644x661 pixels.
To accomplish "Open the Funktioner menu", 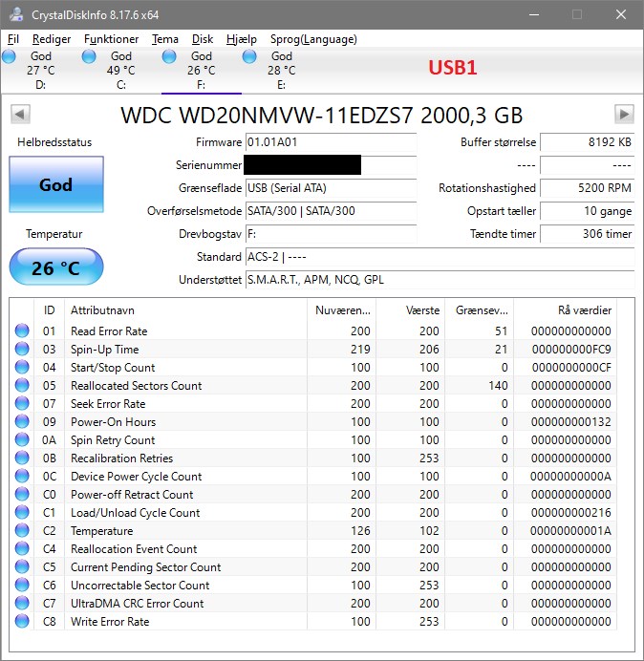I will click(112, 39).
